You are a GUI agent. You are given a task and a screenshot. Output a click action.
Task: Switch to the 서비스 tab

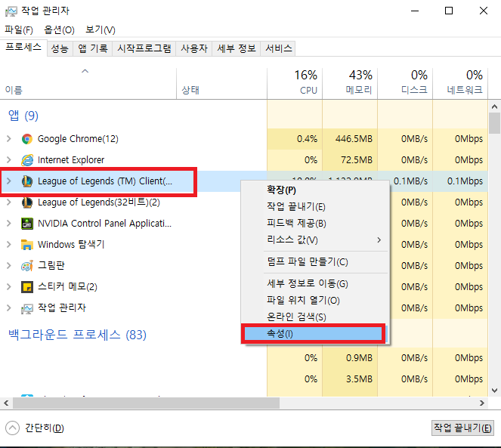[278, 48]
